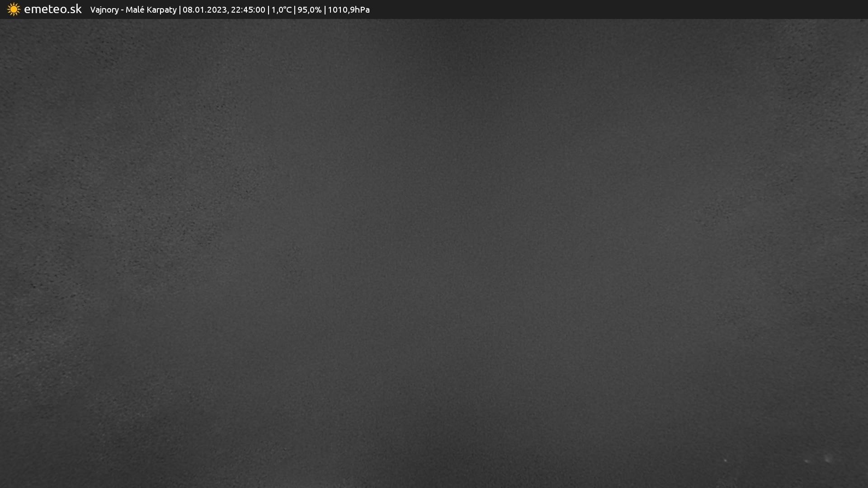Click the leftmost faint light dot
Viewport: 868px width, 488px height.
coord(725,460)
